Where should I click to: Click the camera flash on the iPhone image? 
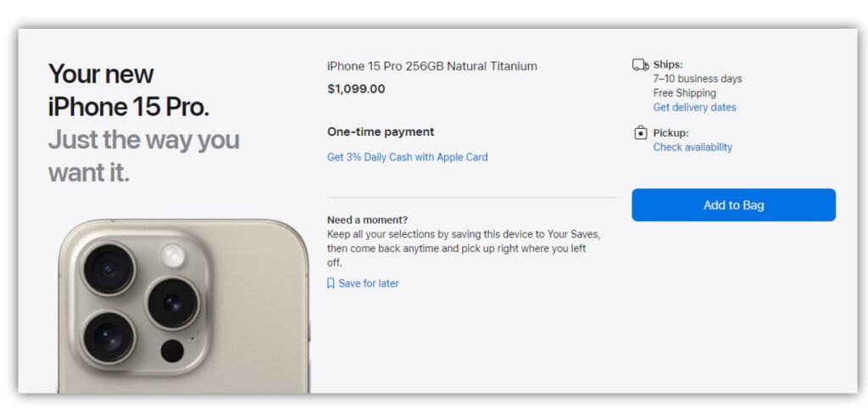(x=174, y=254)
